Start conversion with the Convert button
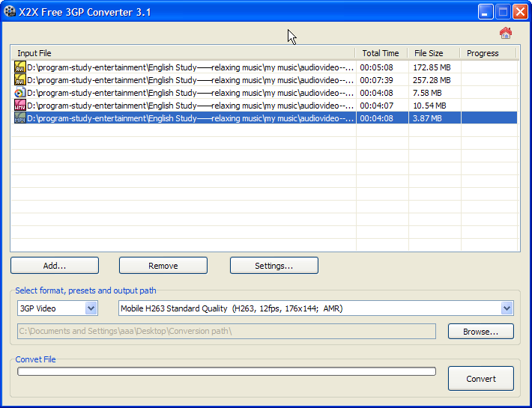The height and width of the screenshot is (408, 532). (x=481, y=379)
